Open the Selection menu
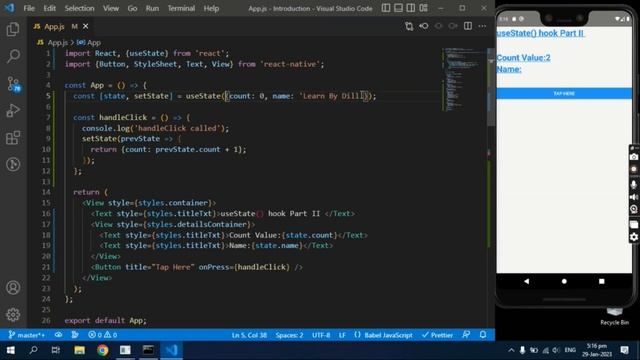 79,8
